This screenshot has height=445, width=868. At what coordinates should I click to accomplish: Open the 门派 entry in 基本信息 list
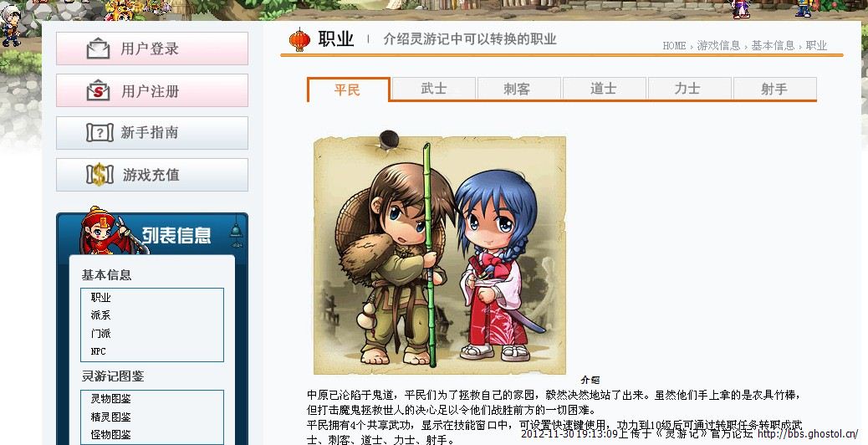(100, 333)
